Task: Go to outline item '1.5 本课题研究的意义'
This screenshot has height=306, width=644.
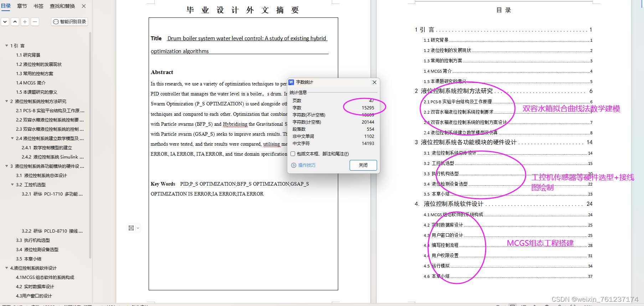Action: tap(37, 92)
